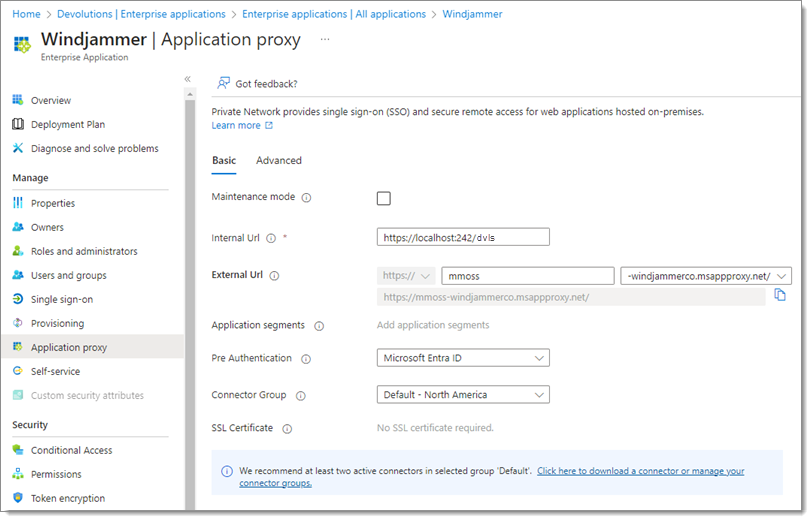Switch to the Basic tab

[x=224, y=161]
